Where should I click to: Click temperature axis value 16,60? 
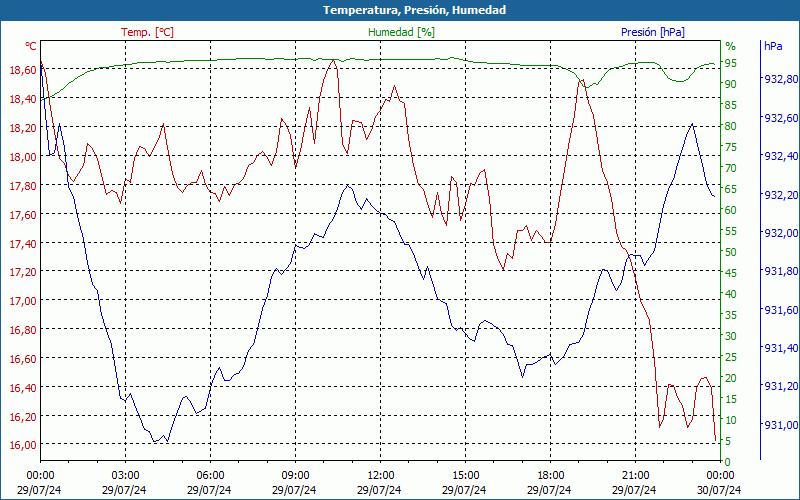22,359
